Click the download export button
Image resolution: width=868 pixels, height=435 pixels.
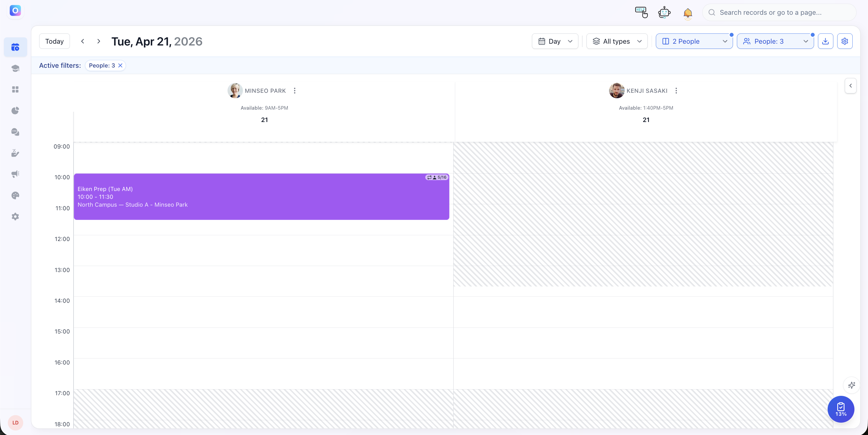[826, 41]
